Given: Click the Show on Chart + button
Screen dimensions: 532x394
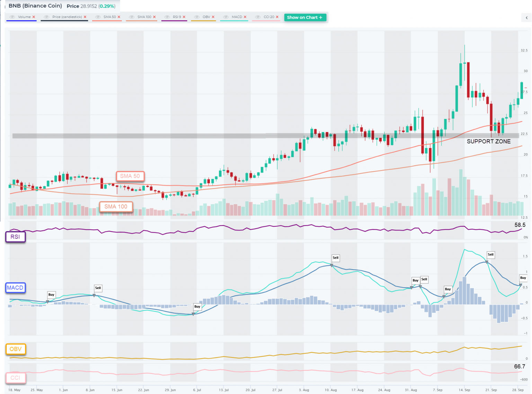Looking at the screenshot, I should 305,17.
